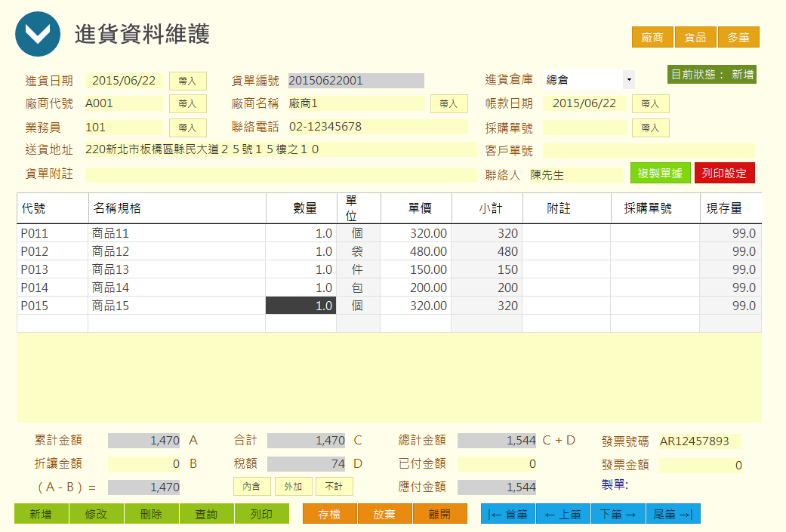This screenshot has width=786, height=532.
Task: Click the empty 採購單號 header field
Action: pyautogui.click(x=584, y=128)
